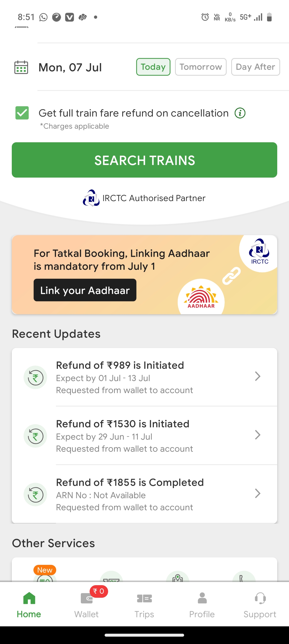Screen dimensions: 289x644
Task: Tap the Mon, 07 Jul date field
Action: [x=70, y=67]
